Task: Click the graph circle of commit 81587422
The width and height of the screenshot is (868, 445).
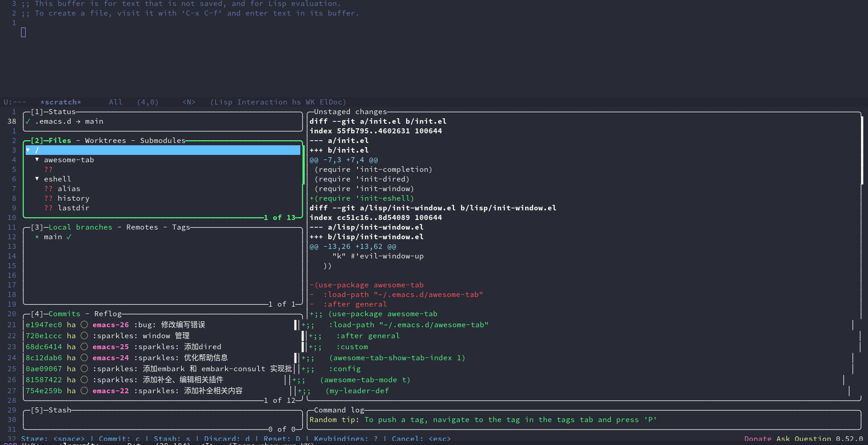Action: (84, 379)
